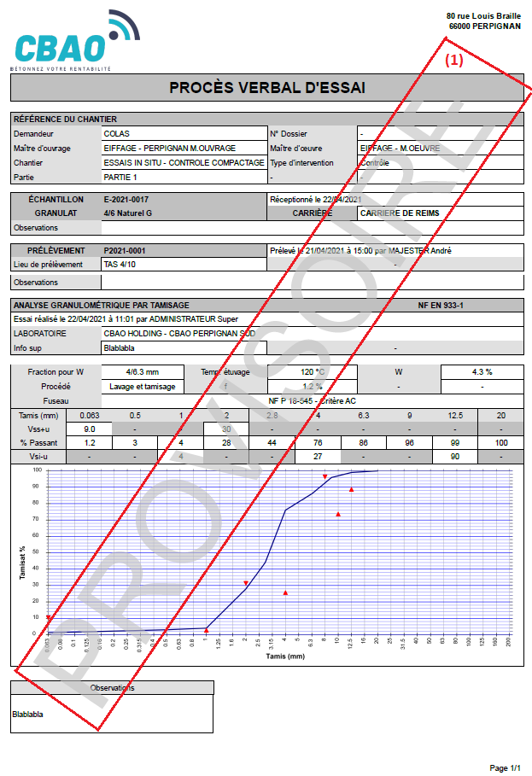Click the "PROCÈS VERBAL D'ESSAI" title

(x=267, y=88)
